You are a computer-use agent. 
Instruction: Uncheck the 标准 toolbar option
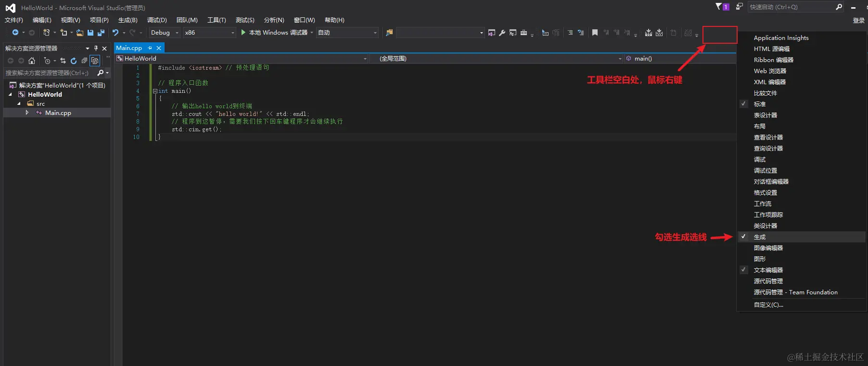[801, 104]
